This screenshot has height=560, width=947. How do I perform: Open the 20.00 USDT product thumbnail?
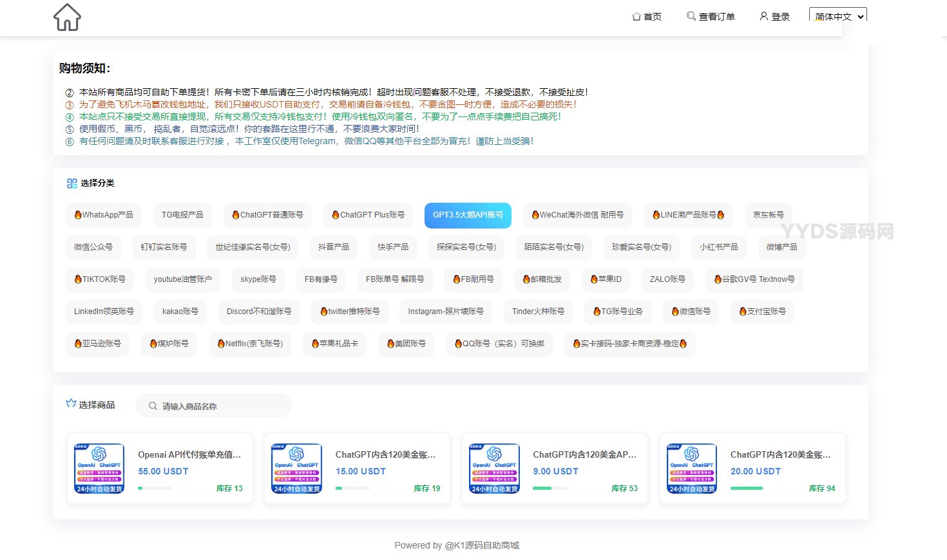click(x=692, y=469)
